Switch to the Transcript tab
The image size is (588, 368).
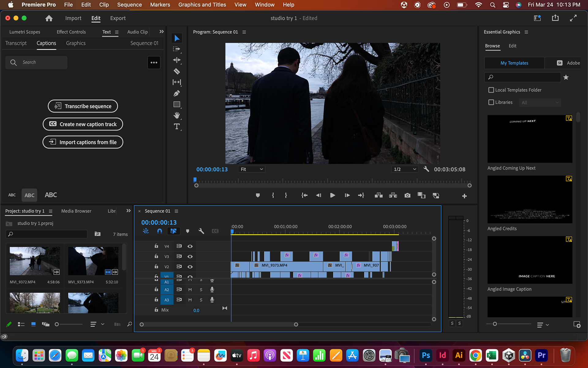[16, 43]
